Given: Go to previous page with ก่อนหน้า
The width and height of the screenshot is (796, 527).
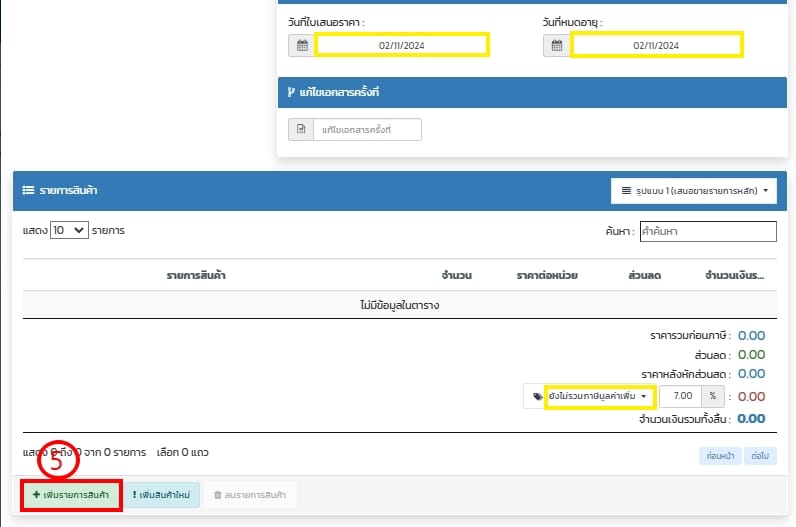Looking at the screenshot, I should (720, 456).
